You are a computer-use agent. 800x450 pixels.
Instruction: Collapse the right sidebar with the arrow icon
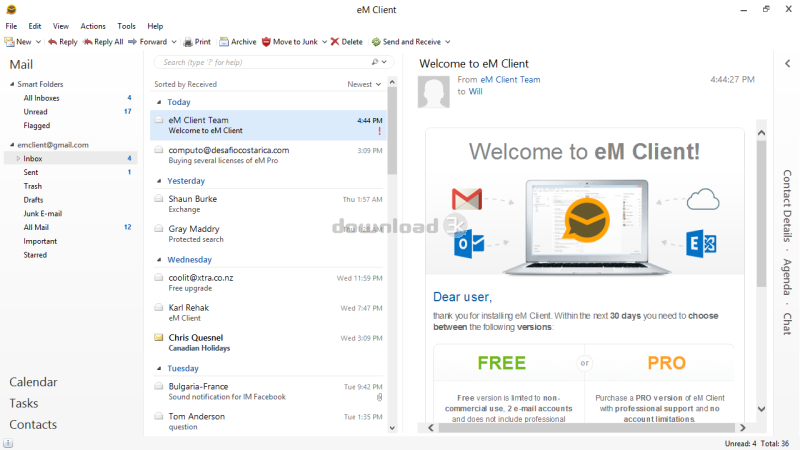[x=787, y=63]
